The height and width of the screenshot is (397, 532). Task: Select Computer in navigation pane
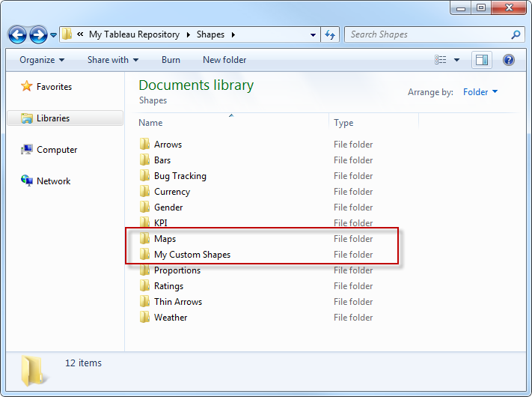click(x=57, y=150)
